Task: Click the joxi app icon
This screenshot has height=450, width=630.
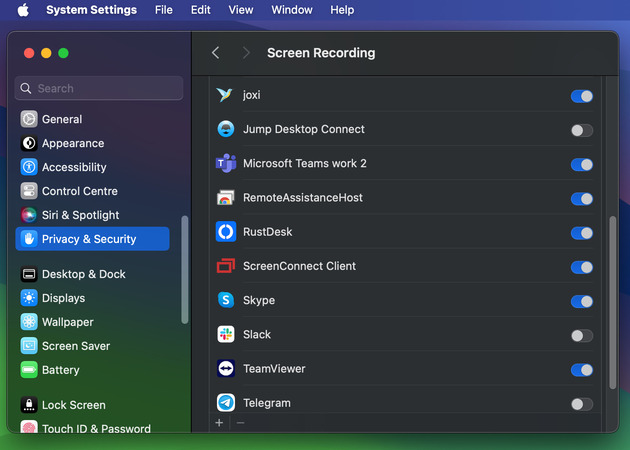Action: click(x=225, y=95)
